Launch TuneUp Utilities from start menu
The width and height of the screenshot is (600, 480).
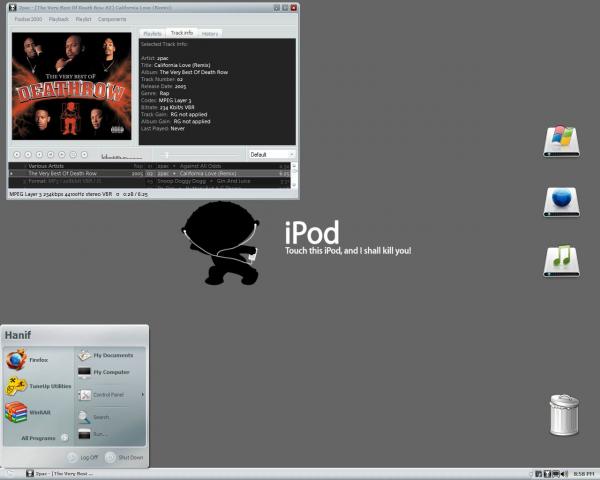[38, 386]
